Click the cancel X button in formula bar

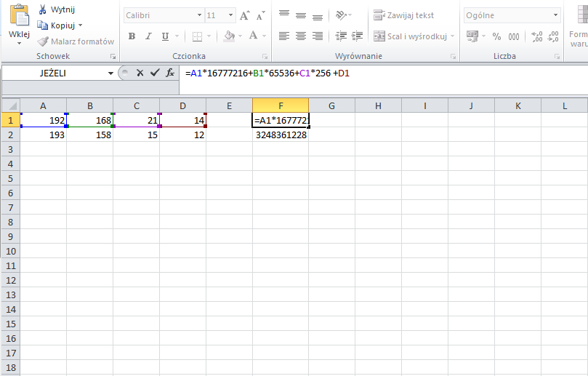click(140, 73)
